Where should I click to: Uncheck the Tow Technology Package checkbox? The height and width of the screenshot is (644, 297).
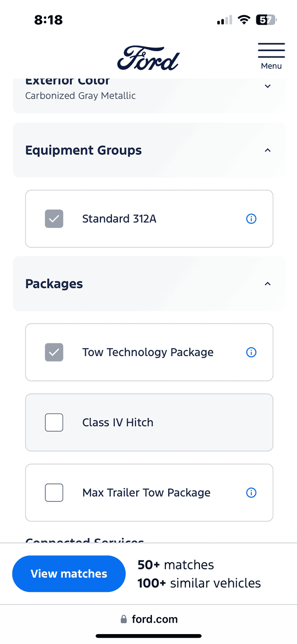pyautogui.click(x=54, y=352)
